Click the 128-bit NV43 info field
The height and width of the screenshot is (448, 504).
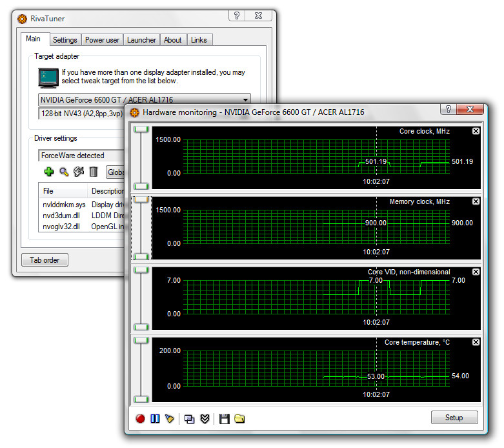tap(81, 114)
